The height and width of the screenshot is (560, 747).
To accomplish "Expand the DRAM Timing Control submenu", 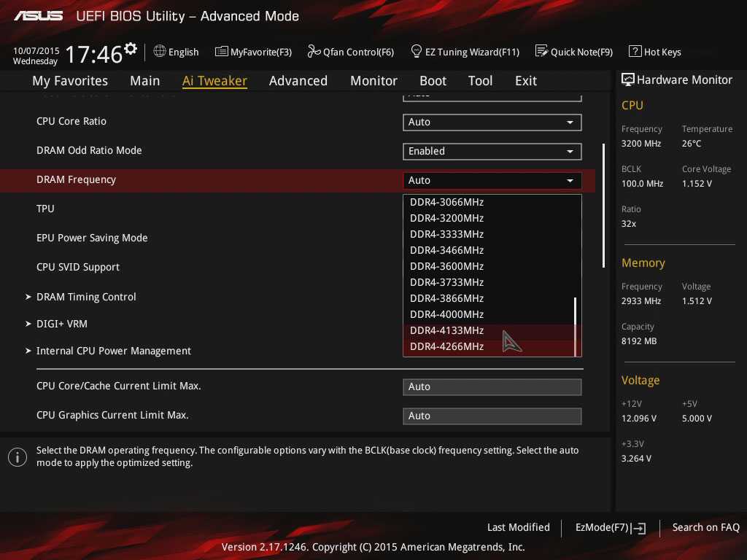I will tap(86, 297).
